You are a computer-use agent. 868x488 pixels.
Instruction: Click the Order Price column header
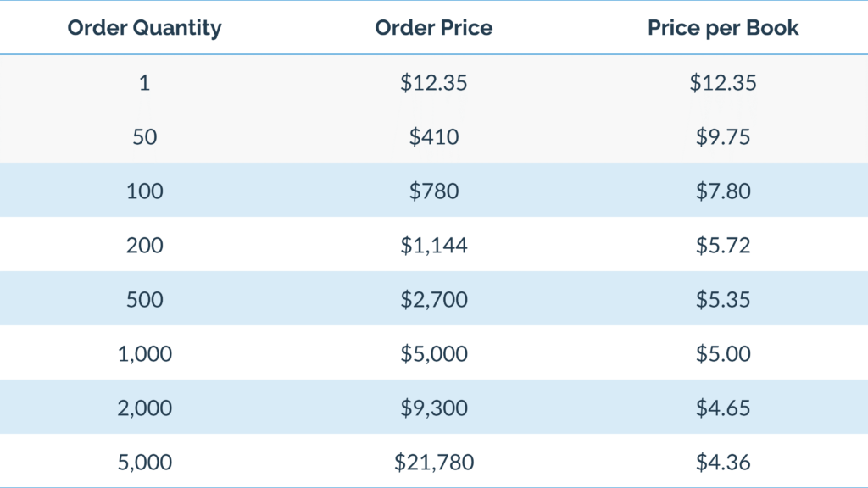click(433, 28)
